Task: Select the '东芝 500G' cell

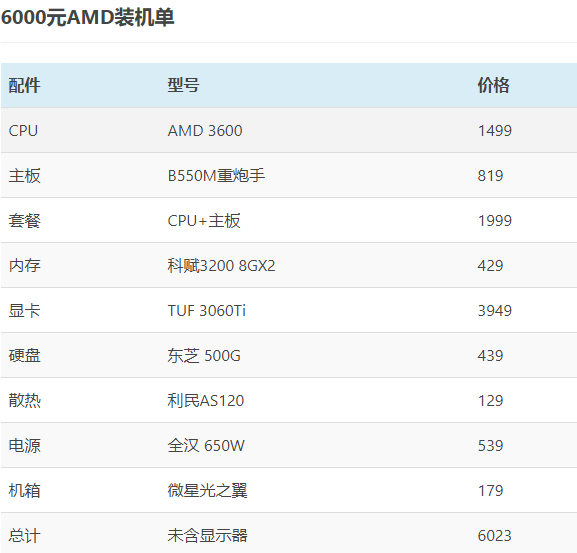Action: click(x=204, y=356)
